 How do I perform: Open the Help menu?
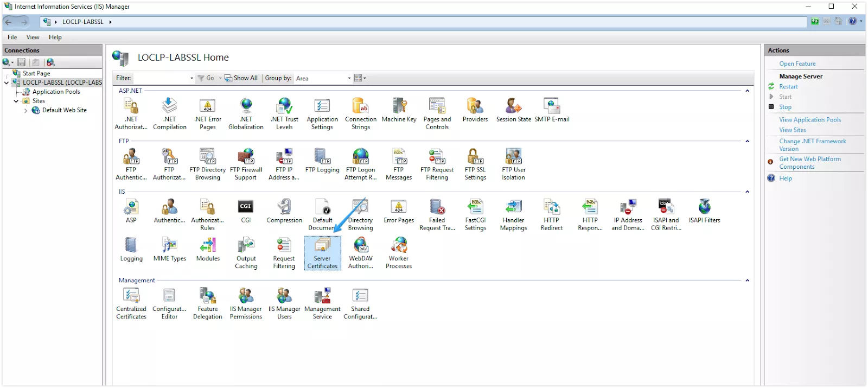[x=55, y=37]
